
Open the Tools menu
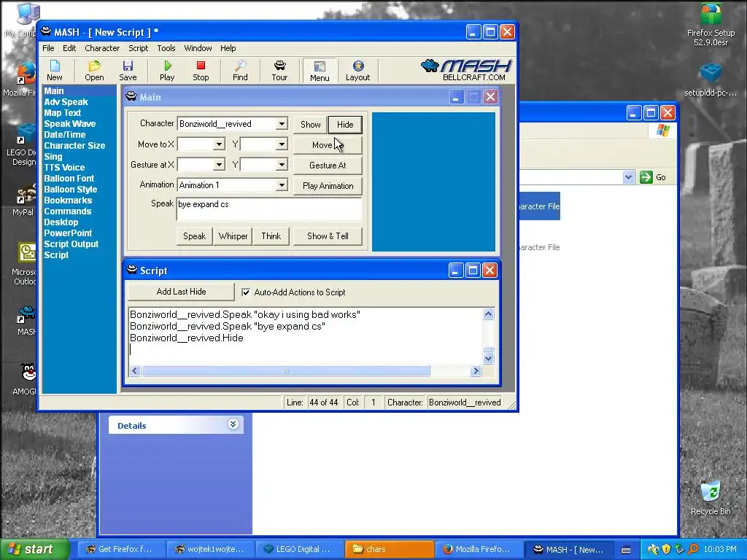[166, 48]
